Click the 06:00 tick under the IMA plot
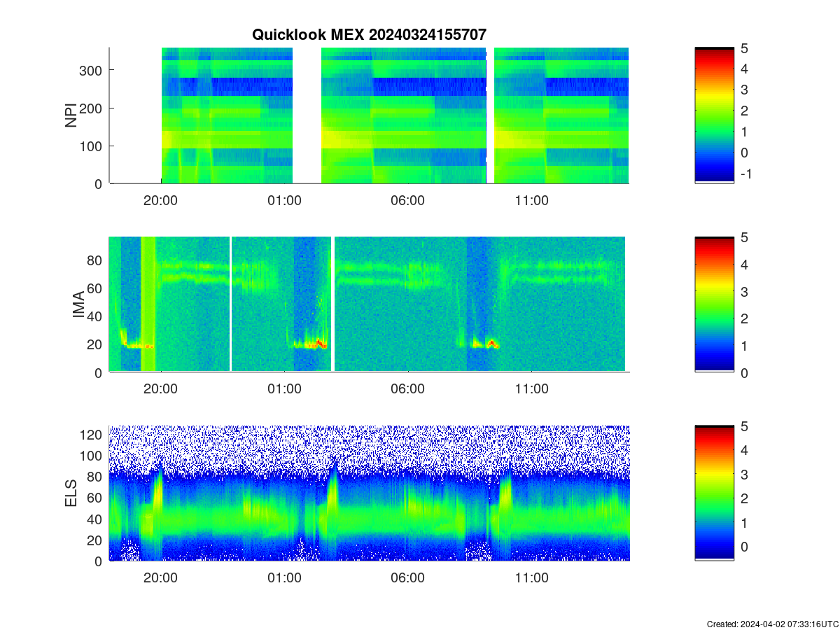 [408, 389]
